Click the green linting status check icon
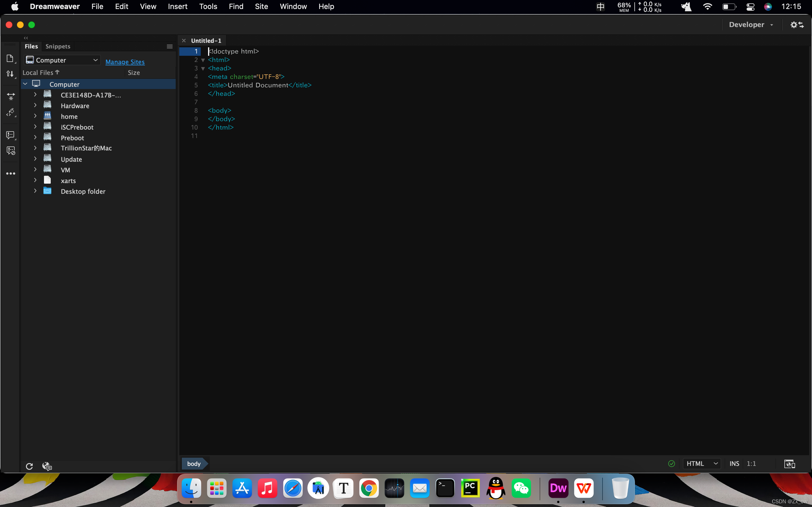This screenshot has width=812, height=507. 671,464
